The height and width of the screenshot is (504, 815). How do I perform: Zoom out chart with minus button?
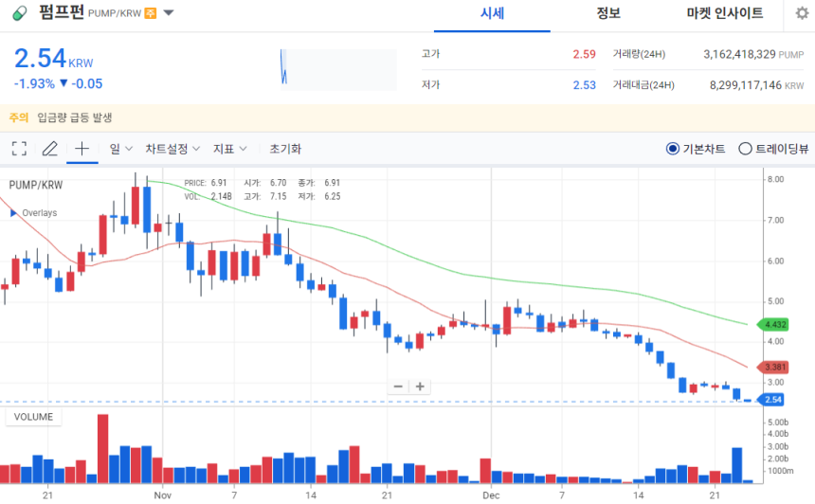click(x=398, y=387)
